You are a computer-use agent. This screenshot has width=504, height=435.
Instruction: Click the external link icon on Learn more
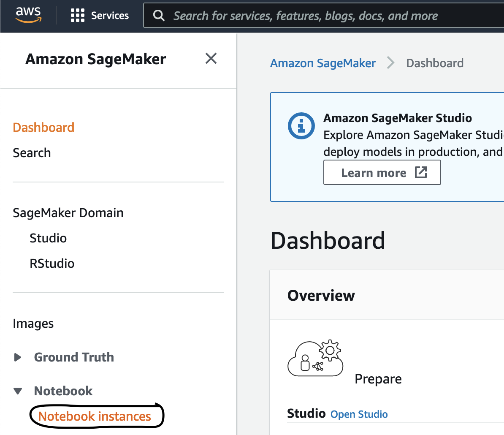[x=421, y=172]
